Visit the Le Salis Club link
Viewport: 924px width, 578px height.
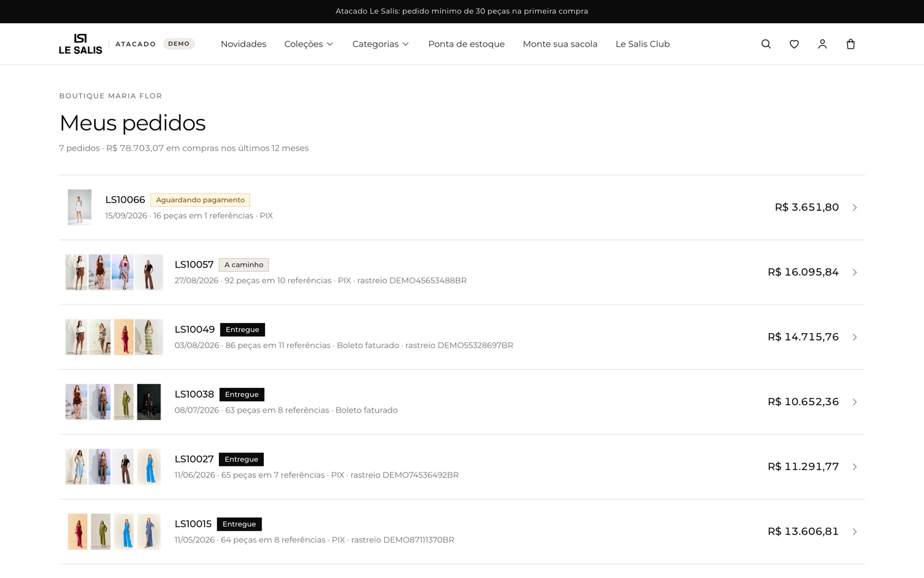pos(642,44)
